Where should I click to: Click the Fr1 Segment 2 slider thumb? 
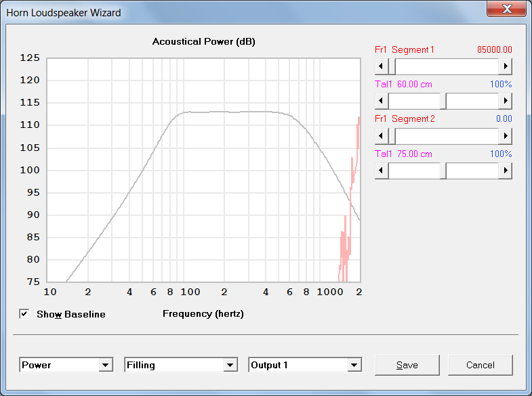pos(392,136)
